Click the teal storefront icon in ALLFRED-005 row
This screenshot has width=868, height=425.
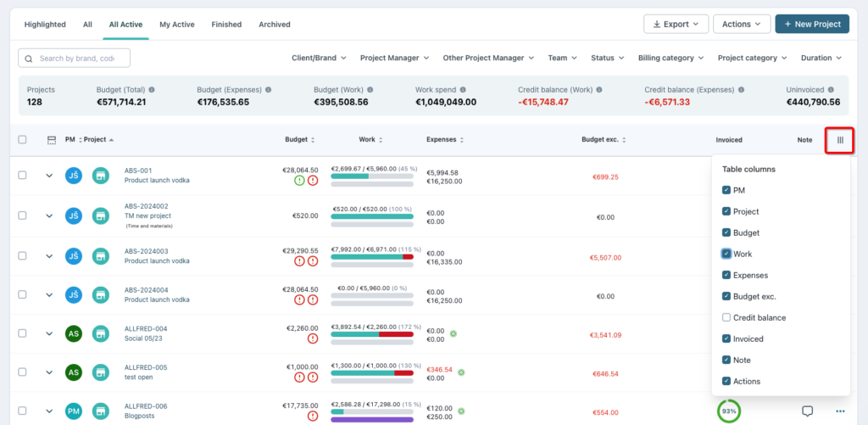[x=101, y=372]
